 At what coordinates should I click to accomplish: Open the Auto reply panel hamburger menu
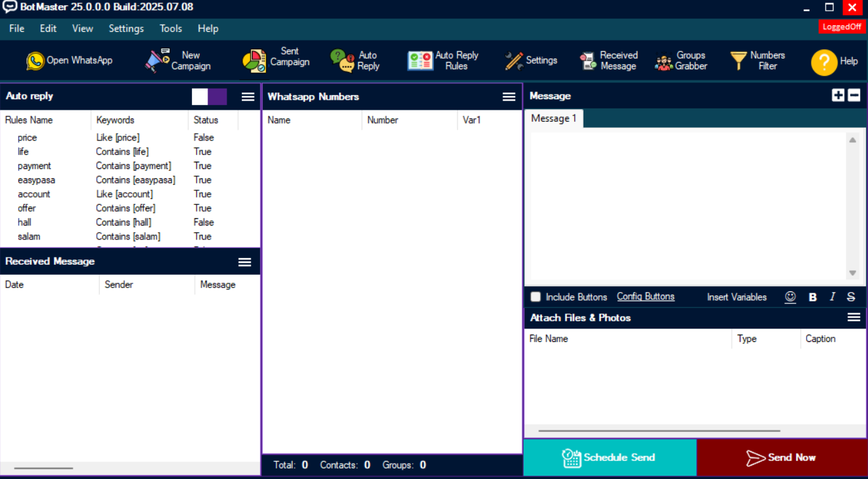click(248, 96)
